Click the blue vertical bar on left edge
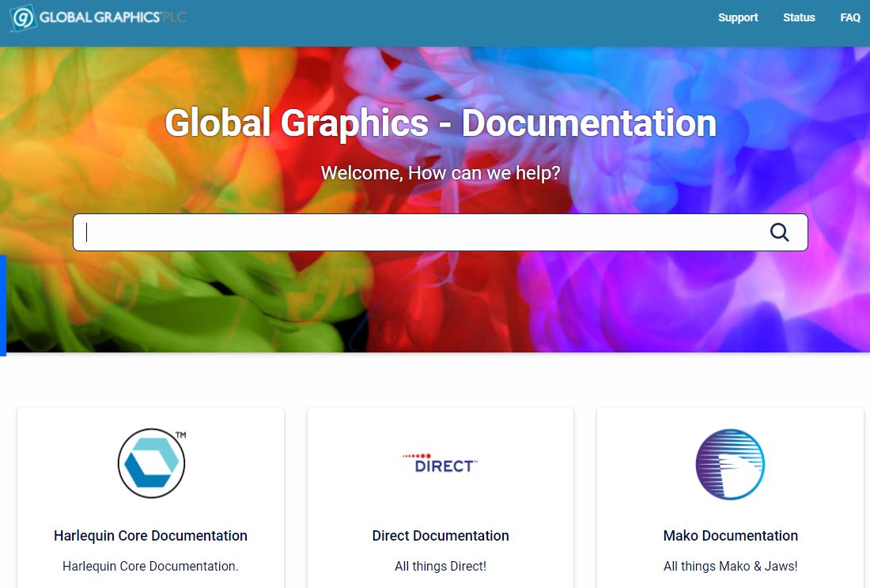870x588 pixels. coord(3,305)
